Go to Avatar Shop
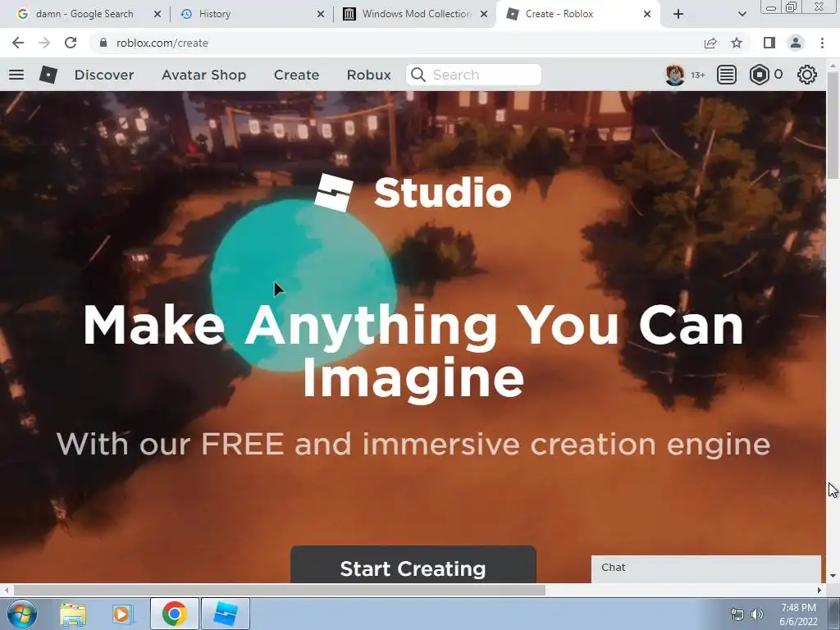The width and height of the screenshot is (840, 630). pos(203,75)
